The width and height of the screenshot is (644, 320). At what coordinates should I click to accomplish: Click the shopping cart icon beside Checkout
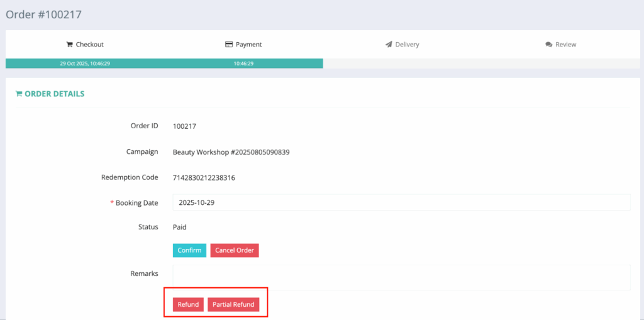70,45
